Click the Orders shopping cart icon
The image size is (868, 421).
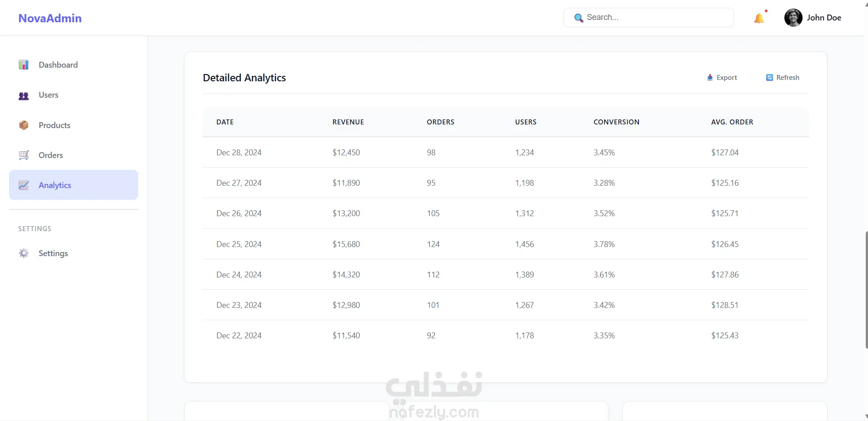click(x=24, y=155)
